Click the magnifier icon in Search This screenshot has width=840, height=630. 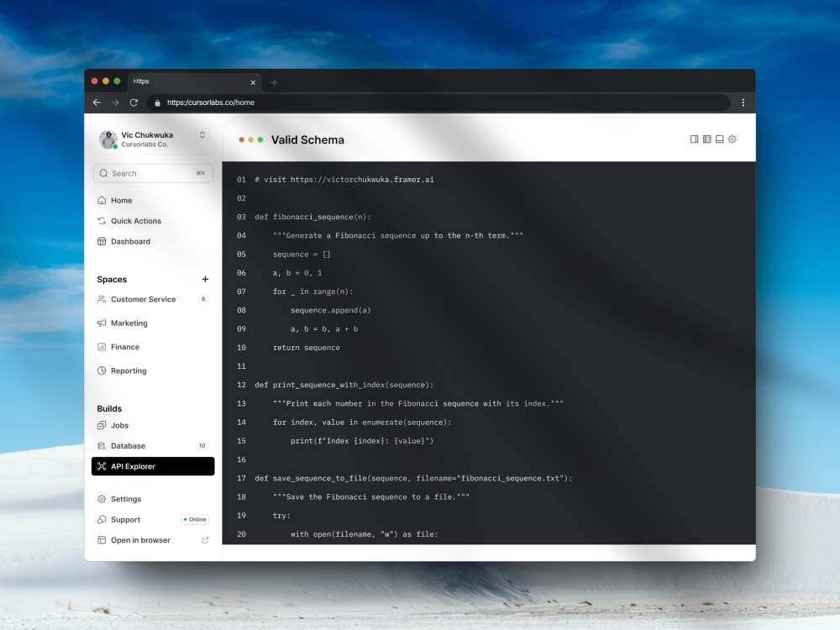(x=104, y=173)
